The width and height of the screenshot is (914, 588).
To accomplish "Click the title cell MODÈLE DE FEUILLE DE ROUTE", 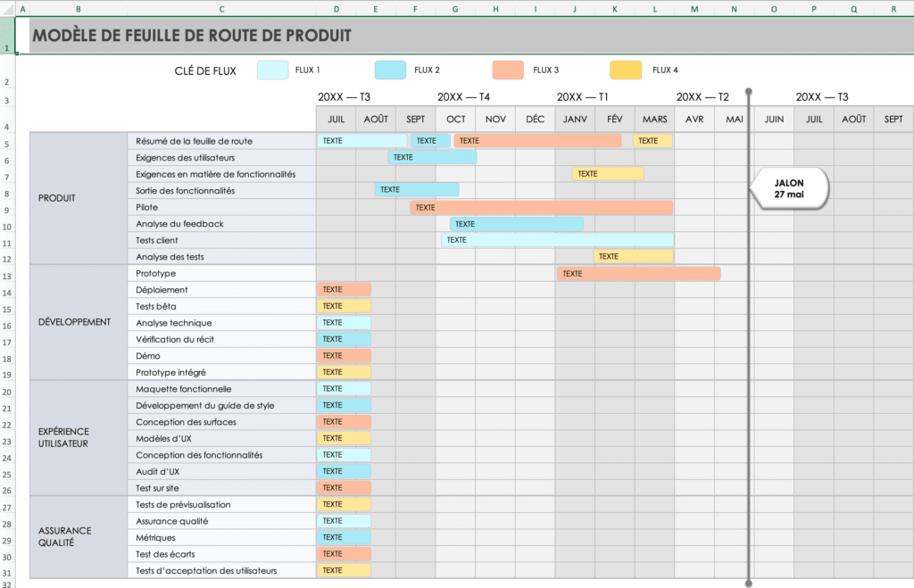I will 191,36.
